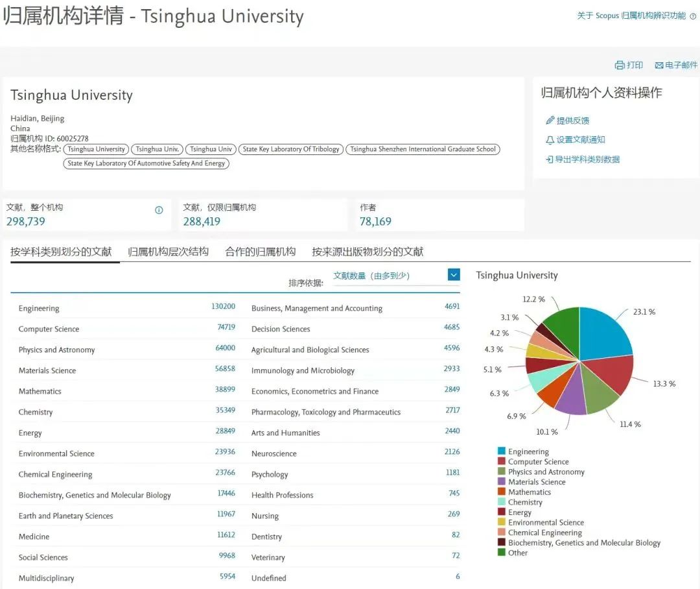Click Computer Science count 74719

(x=226, y=327)
